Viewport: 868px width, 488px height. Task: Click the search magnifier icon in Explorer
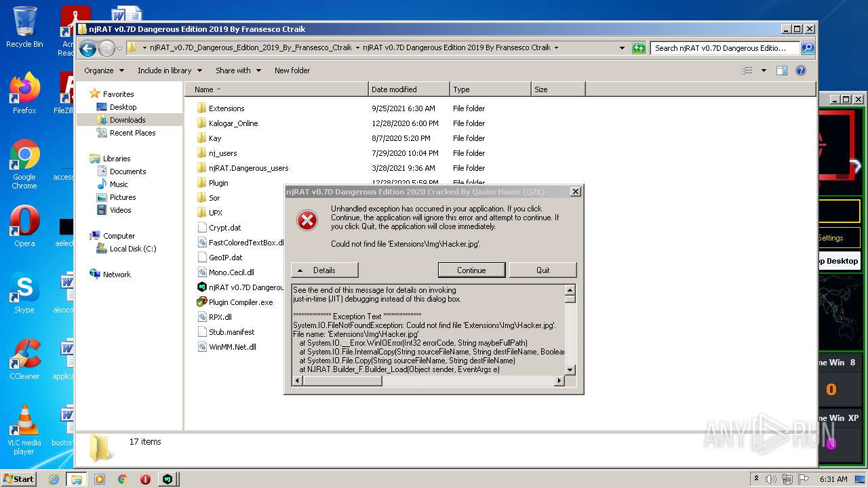coord(808,48)
